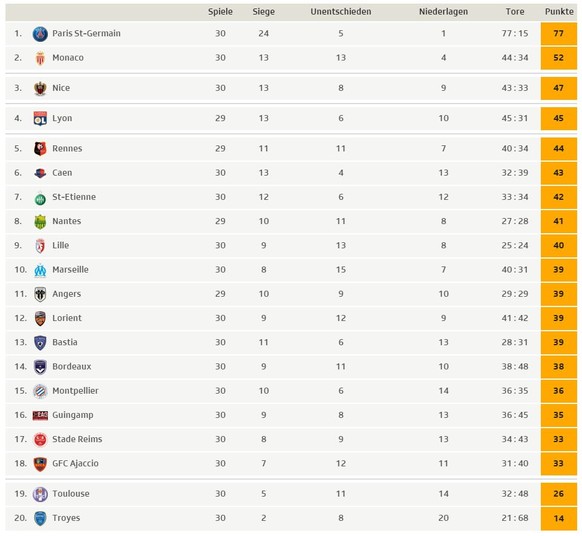Click the Paris St-Germain club crest
This screenshot has height=536, width=582.
(x=40, y=34)
